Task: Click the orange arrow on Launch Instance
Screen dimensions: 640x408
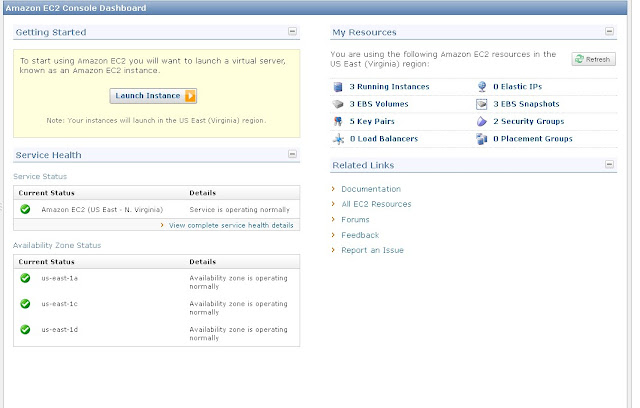Action: point(190,96)
